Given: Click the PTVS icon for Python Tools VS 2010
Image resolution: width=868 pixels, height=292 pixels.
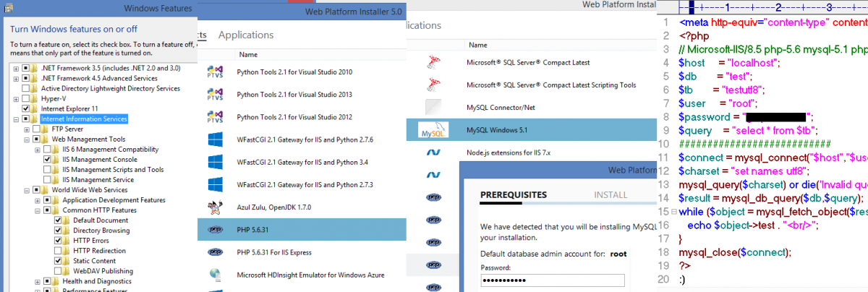Looking at the screenshot, I should click(215, 72).
